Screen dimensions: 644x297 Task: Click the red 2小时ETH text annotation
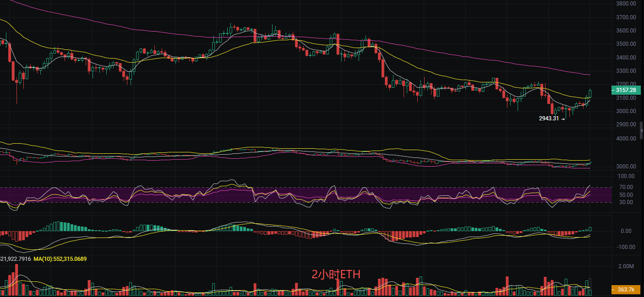tap(336, 275)
